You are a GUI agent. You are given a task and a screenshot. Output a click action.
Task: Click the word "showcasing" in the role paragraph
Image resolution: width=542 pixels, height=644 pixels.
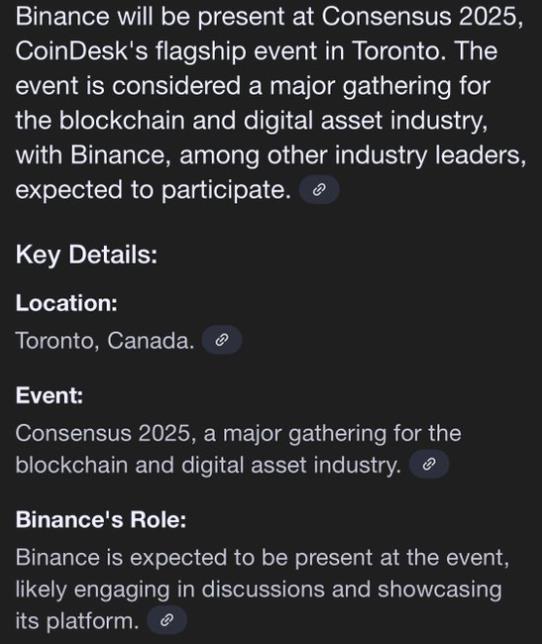coord(439,590)
